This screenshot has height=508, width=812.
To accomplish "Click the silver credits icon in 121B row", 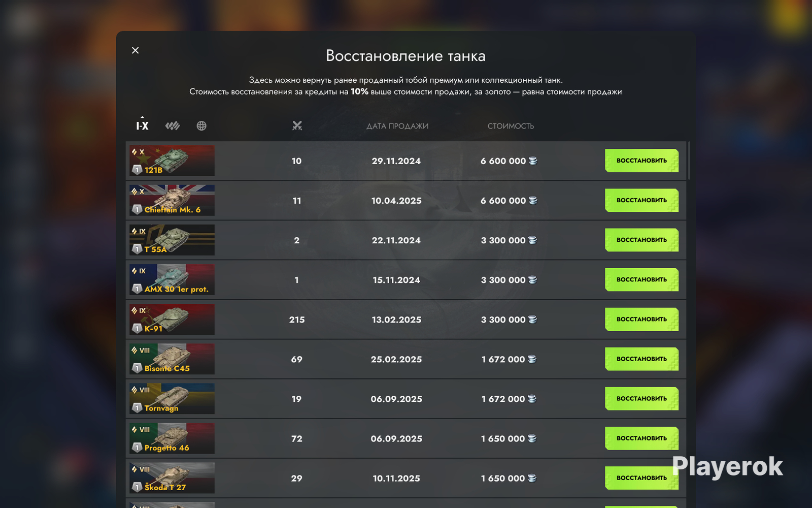I will coord(533,161).
